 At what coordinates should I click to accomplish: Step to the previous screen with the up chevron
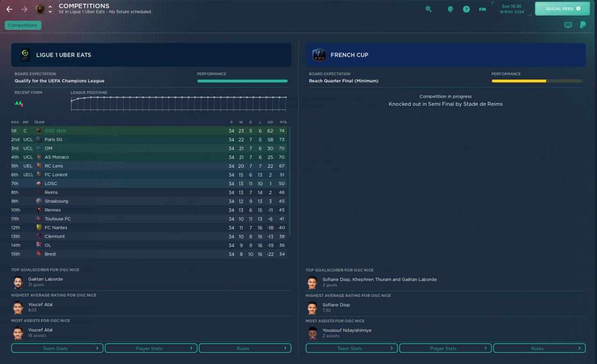[50, 7]
